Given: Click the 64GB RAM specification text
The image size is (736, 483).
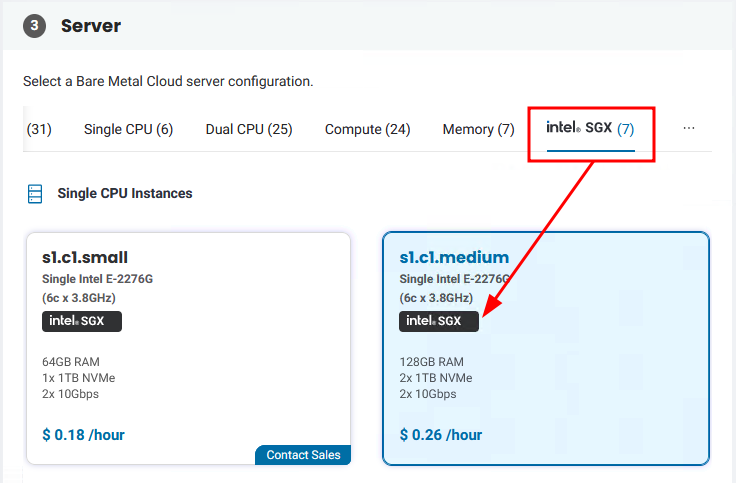Looking at the screenshot, I should click(x=71, y=362).
